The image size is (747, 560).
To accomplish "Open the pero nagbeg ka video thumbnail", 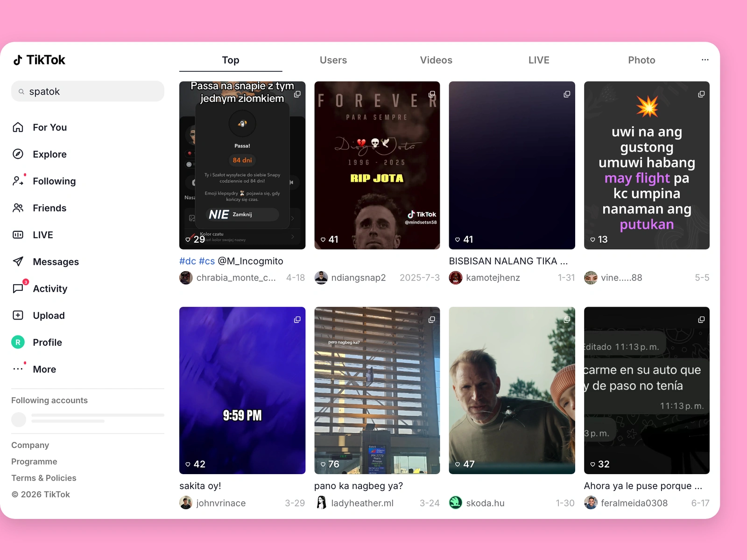I will tap(377, 391).
